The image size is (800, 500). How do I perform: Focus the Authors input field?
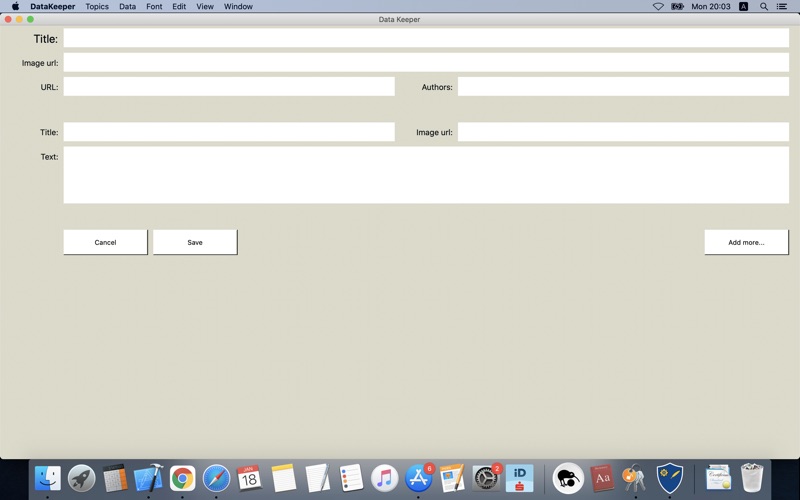tap(623, 86)
